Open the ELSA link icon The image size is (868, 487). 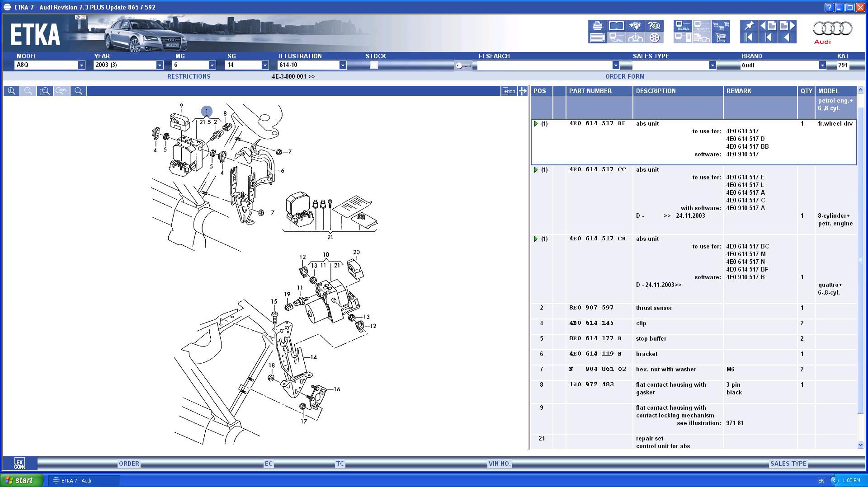[683, 26]
